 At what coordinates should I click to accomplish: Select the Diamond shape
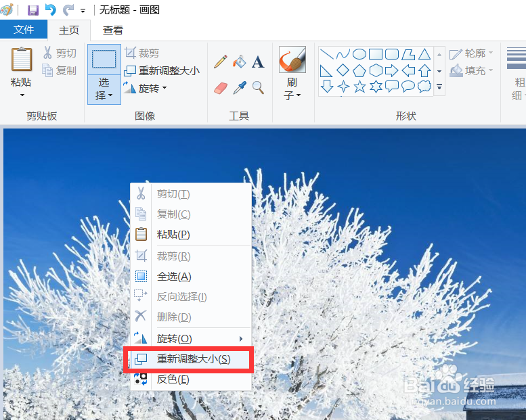pos(343,70)
